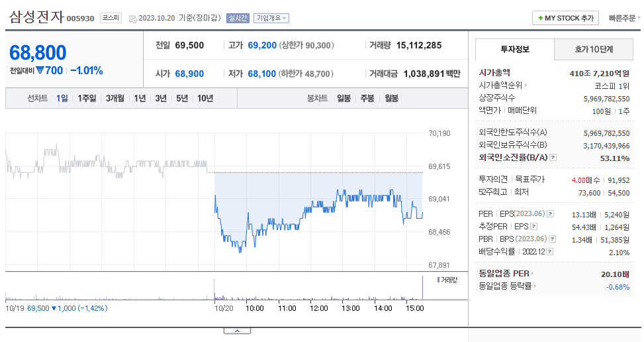Image resolution: width=644 pixels, height=342 pixels.
Task: Click the 10/19 previous day summary below chart
Action: (56, 308)
